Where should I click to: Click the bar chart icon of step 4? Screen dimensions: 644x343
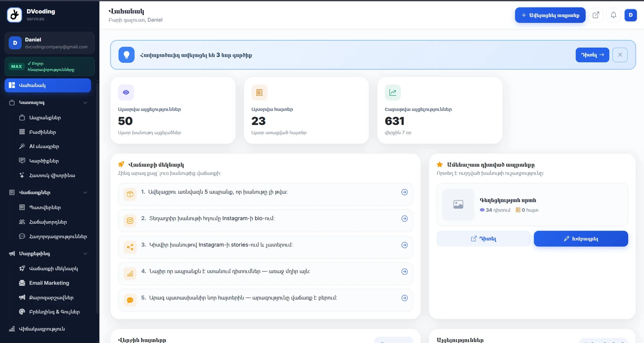pyautogui.click(x=130, y=274)
